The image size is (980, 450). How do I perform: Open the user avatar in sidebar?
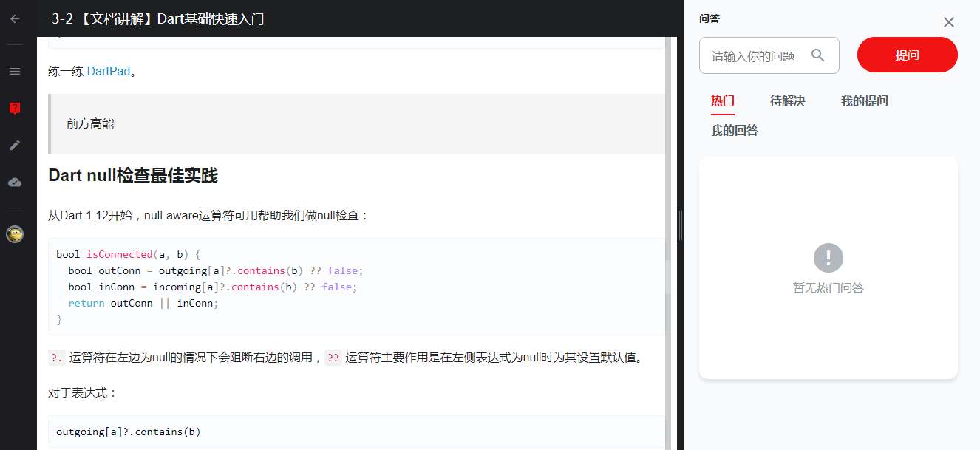click(x=15, y=235)
